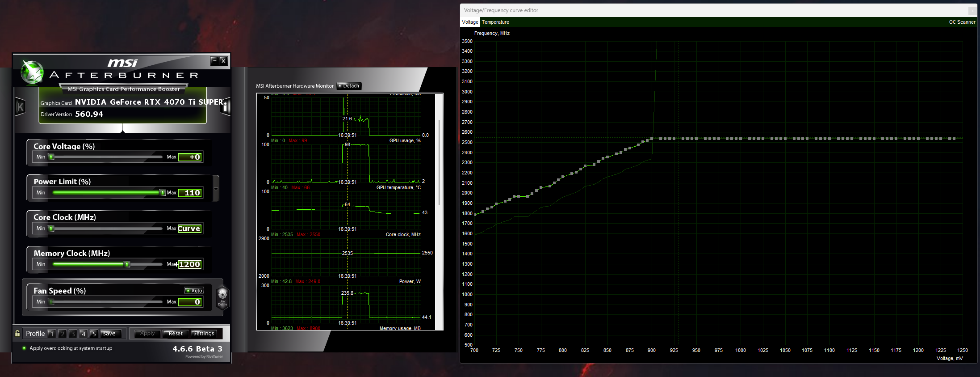The width and height of the screenshot is (980, 377).
Task: Toggle Fan Speed Auto mode
Action: pyautogui.click(x=194, y=291)
